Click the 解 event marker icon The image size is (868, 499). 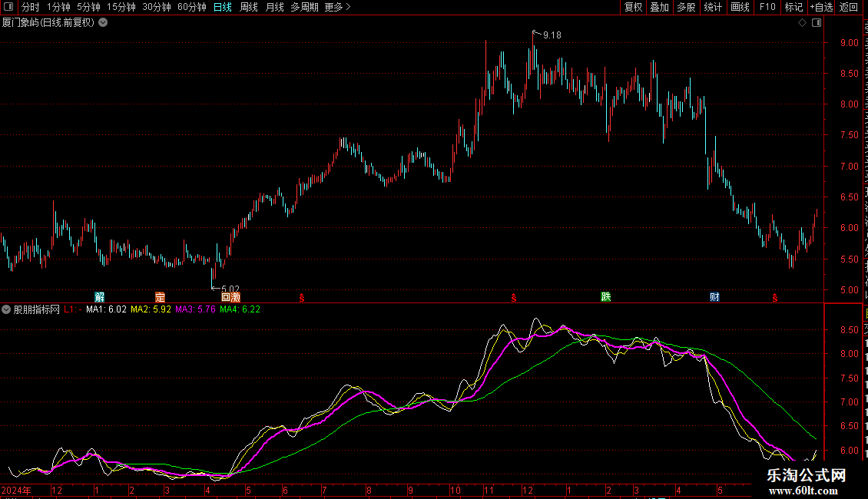click(x=100, y=297)
